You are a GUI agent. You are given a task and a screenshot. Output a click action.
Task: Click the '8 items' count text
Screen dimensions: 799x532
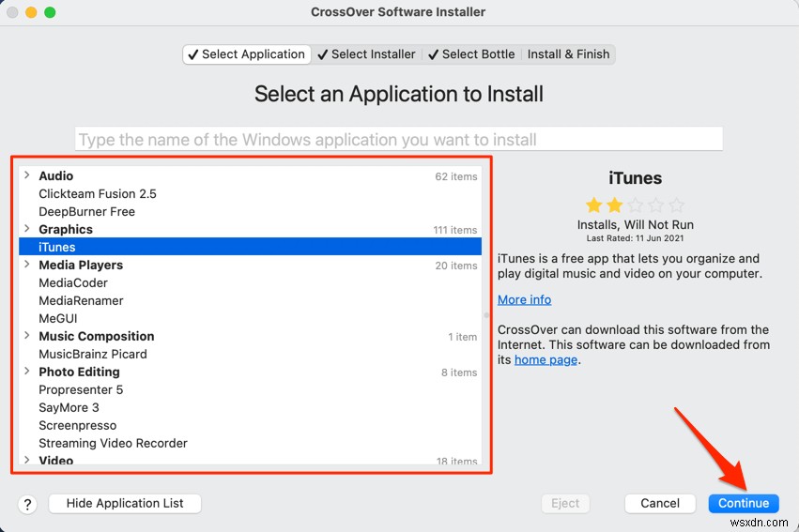pyautogui.click(x=459, y=372)
